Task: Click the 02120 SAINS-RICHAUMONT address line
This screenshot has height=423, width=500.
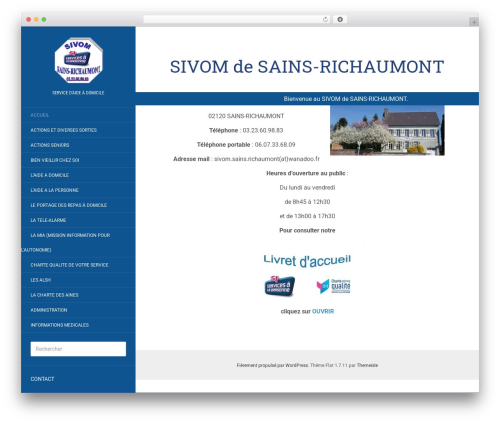Action: [x=246, y=116]
